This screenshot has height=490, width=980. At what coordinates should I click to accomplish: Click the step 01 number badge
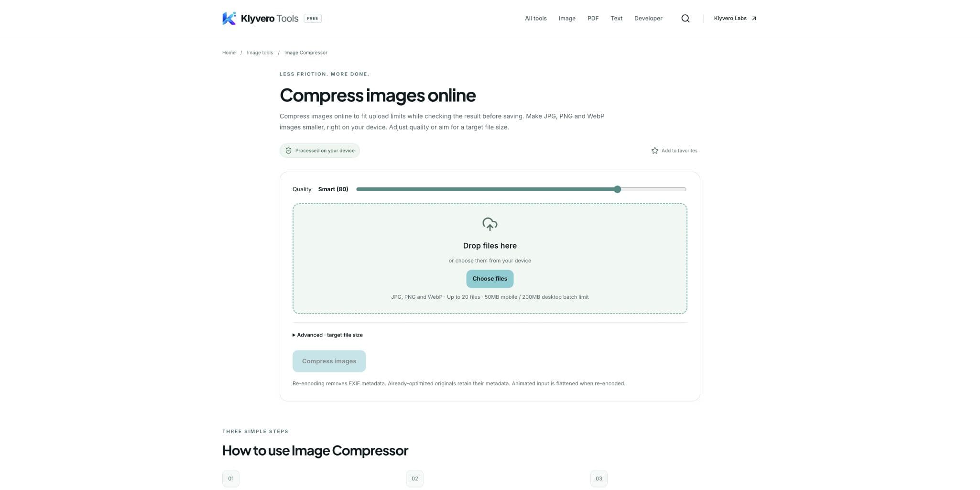click(x=230, y=479)
